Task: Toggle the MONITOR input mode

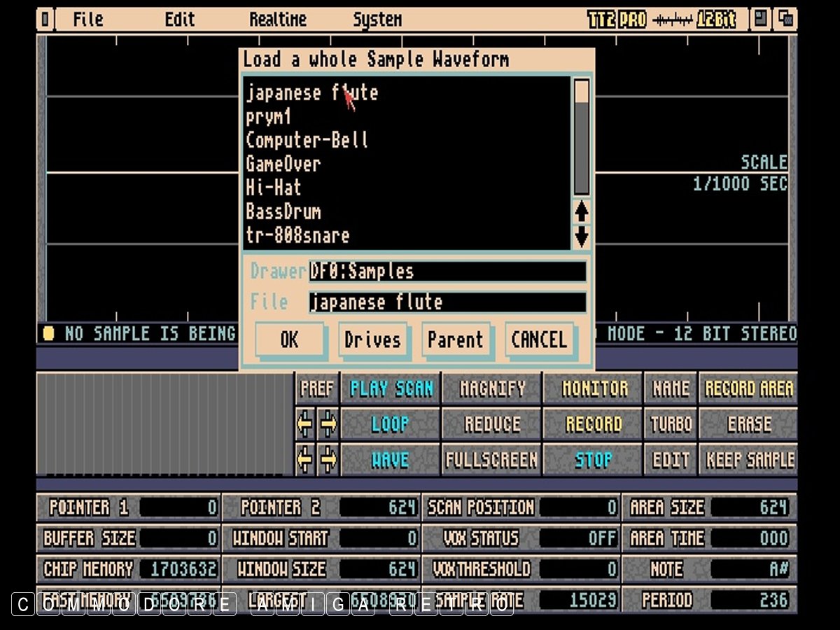Action: pyautogui.click(x=593, y=388)
